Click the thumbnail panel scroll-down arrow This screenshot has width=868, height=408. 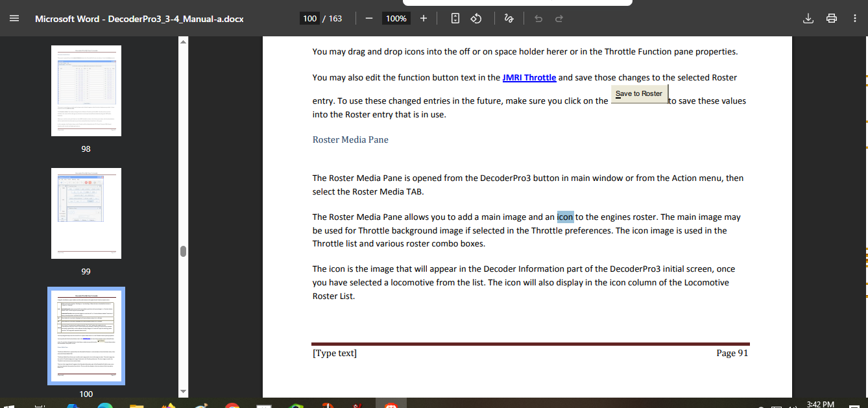click(183, 391)
